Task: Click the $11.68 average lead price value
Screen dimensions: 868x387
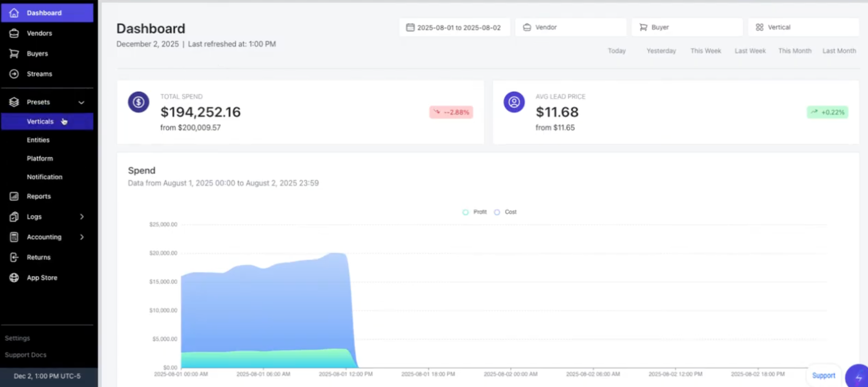Action: [557, 112]
